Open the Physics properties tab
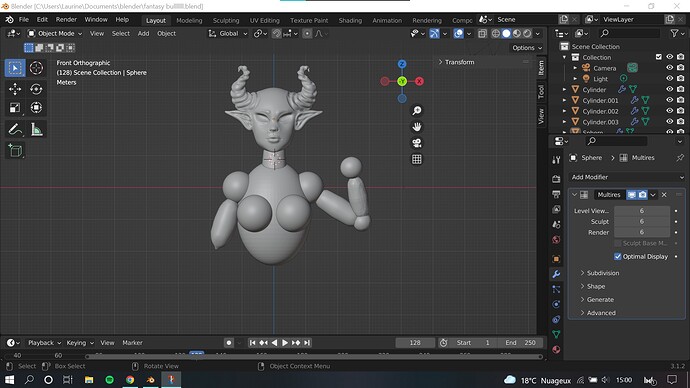This screenshot has height=388, width=690. tap(556, 304)
